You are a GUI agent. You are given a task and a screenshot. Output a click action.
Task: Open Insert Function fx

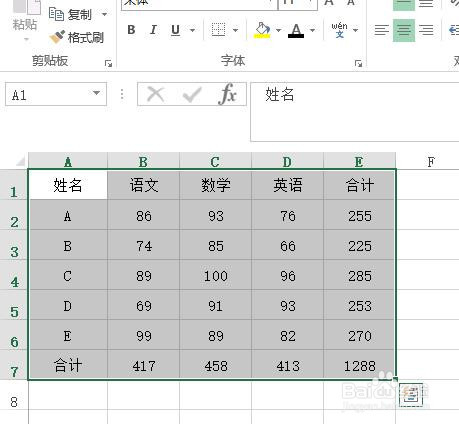pyautogui.click(x=228, y=94)
